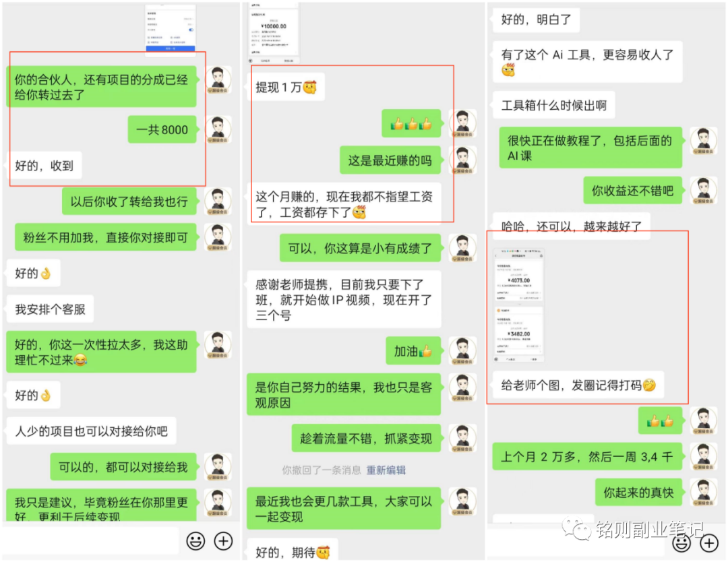Click the avatar beside '你的合伙人' message
Screen dimensions: 728x562
218,80
